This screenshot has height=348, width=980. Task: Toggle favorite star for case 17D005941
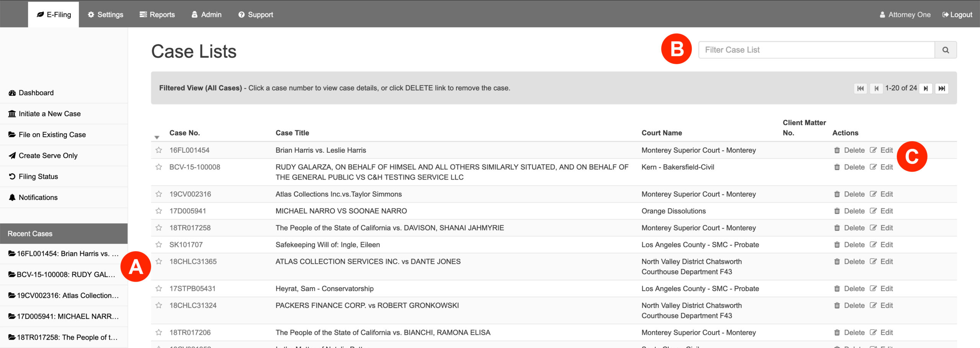coord(158,211)
